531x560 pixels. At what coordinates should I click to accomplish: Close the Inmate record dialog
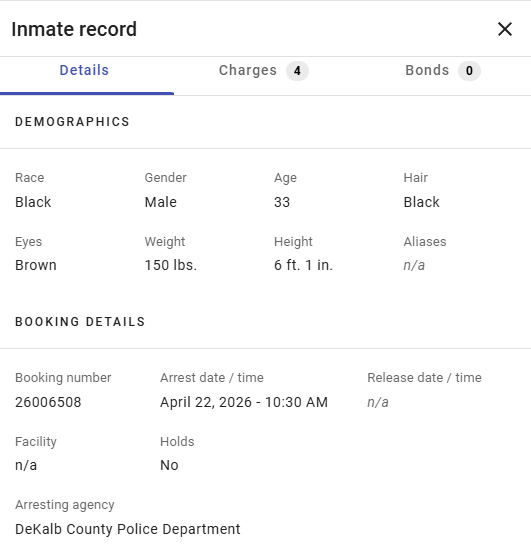click(x=505, y=29)
